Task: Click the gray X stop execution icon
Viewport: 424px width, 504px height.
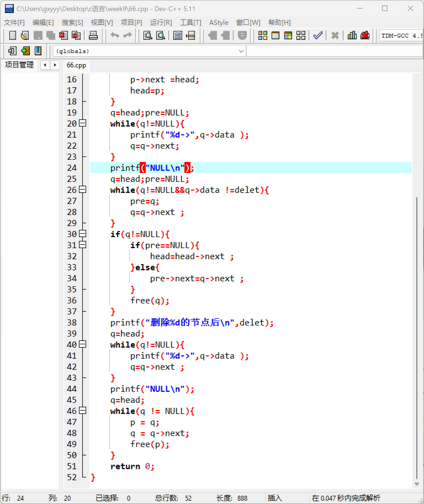Action: click(x=335, y=35)
